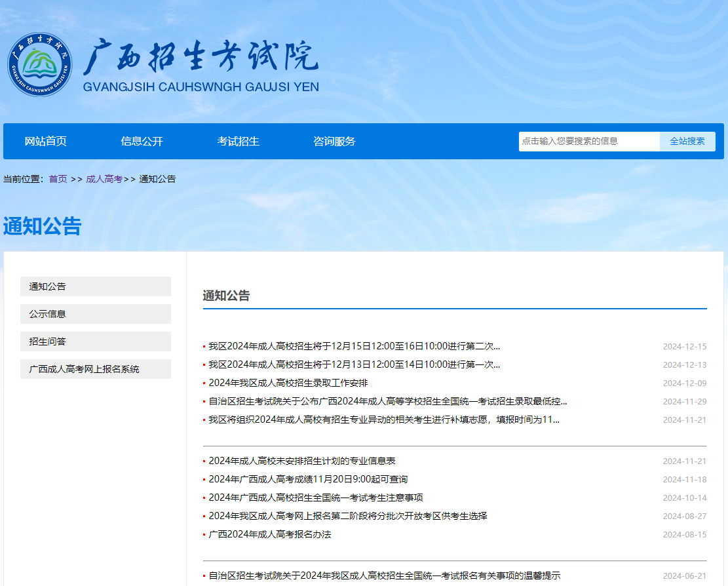Open 网上报名第二阶段分批次开放考区 notice
Screen dimensions: 728x586
348,516
